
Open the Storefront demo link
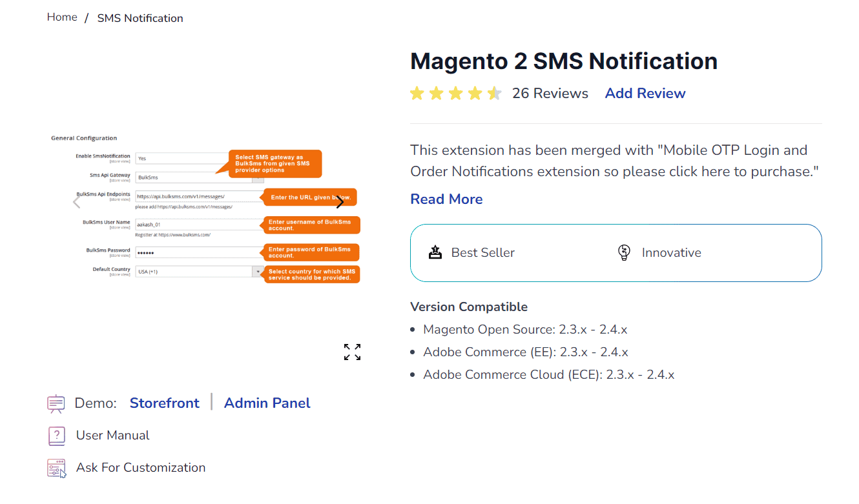click(x=165, y=403)
